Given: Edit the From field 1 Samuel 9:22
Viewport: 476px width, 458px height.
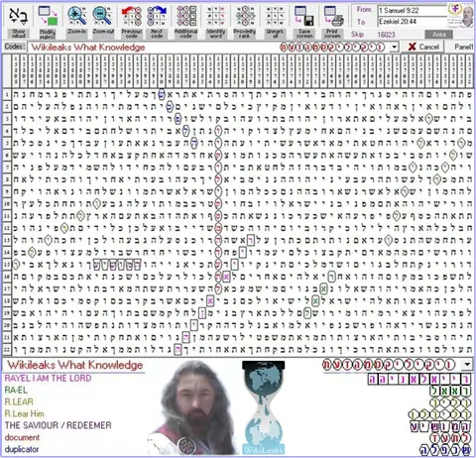Looking at the screenshot, I should [x=412, y=11].
